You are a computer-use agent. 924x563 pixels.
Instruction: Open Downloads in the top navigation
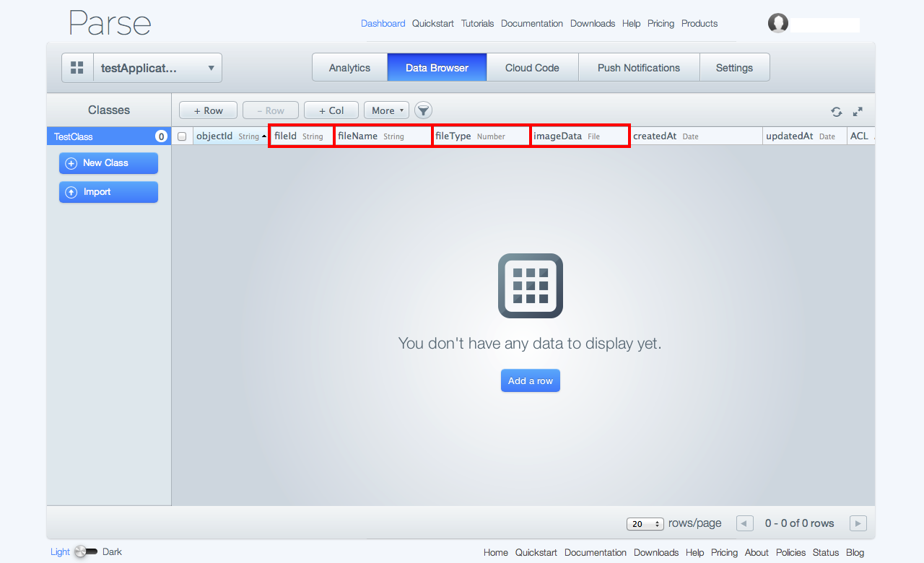593,23
